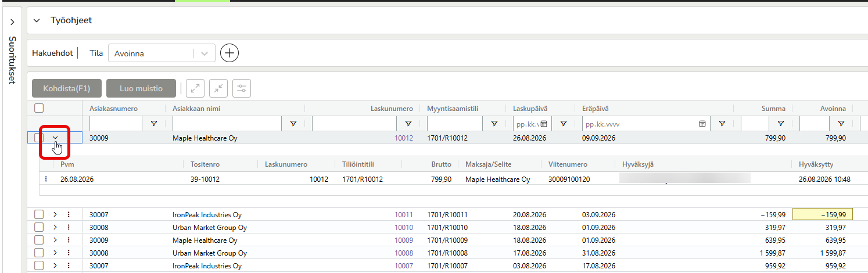Select checkbox for IronPeak invoice 10007 row

click(x=39, y=265)
